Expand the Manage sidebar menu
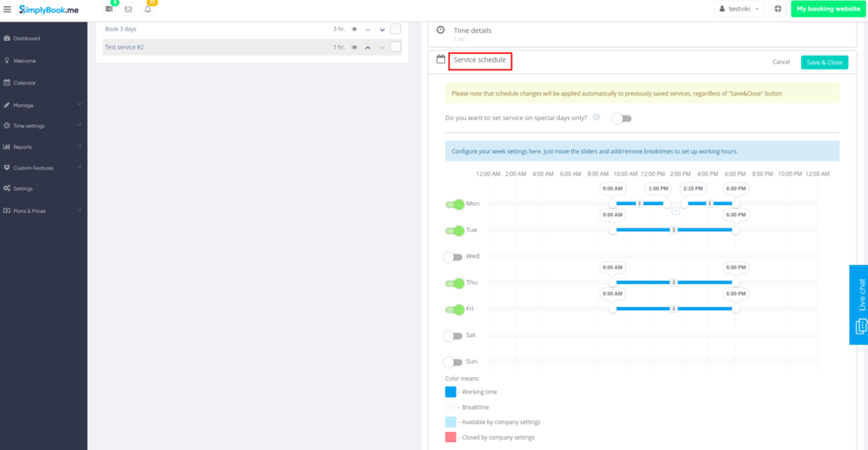Image resolution: width=868 pixels, height=450 pixels. 43,105
